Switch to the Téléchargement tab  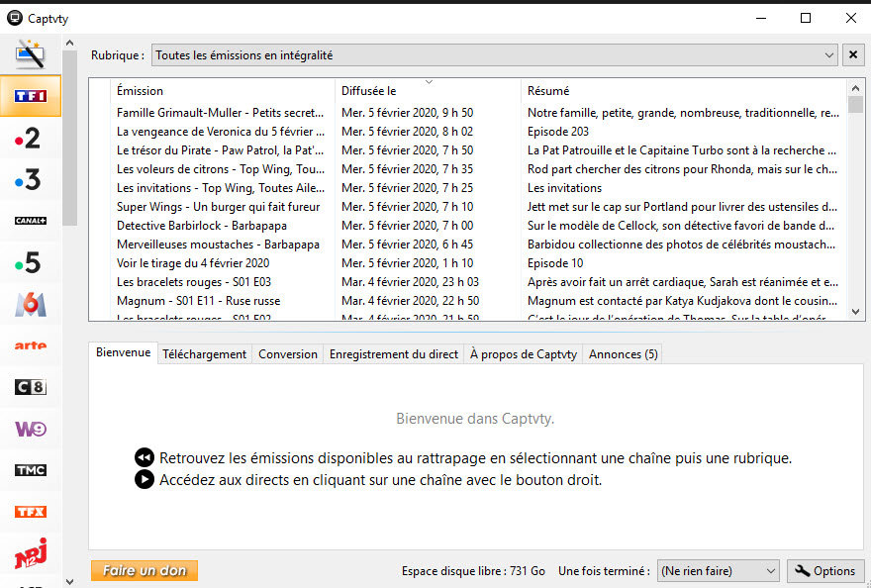click(205, 353)
